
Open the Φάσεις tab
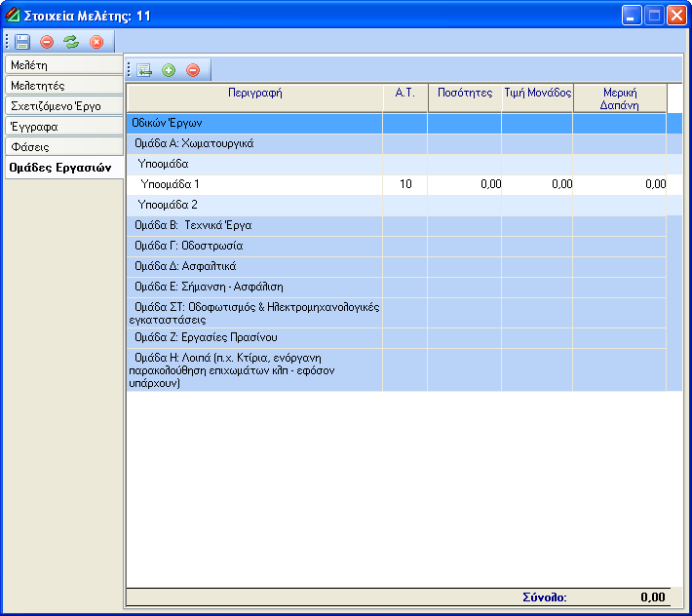pyautogui.click(x=64, y=146)
